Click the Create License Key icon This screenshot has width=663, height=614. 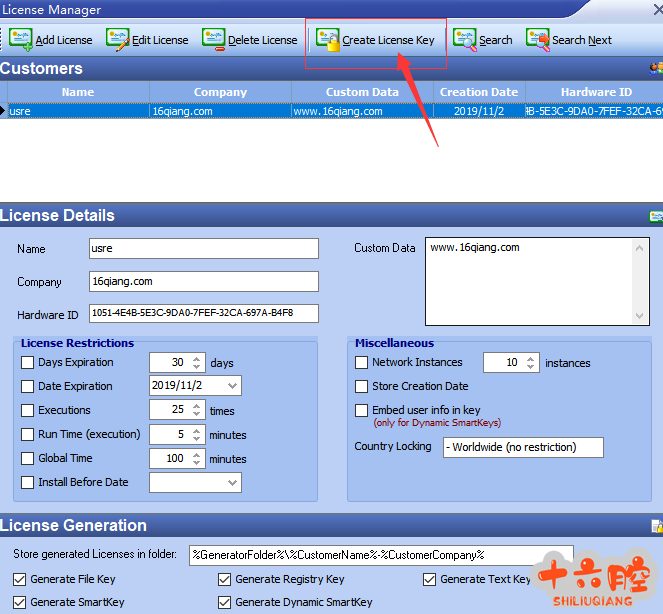coord(327,40)
